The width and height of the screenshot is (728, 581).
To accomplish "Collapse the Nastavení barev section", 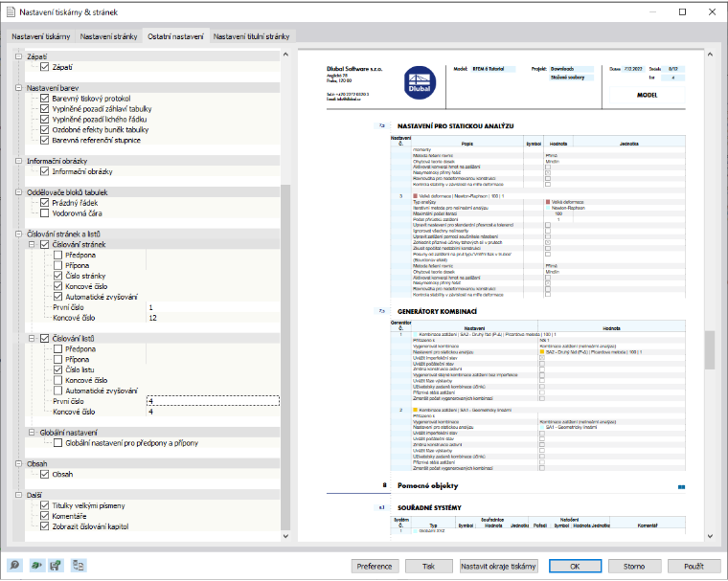I will [18, 88].
